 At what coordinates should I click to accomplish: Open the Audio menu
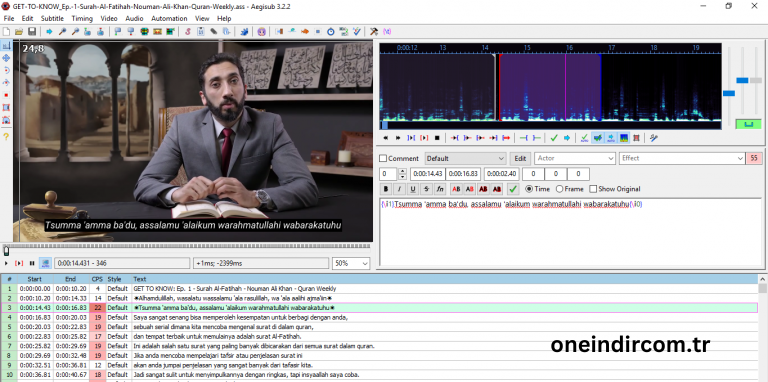[134, 18]
